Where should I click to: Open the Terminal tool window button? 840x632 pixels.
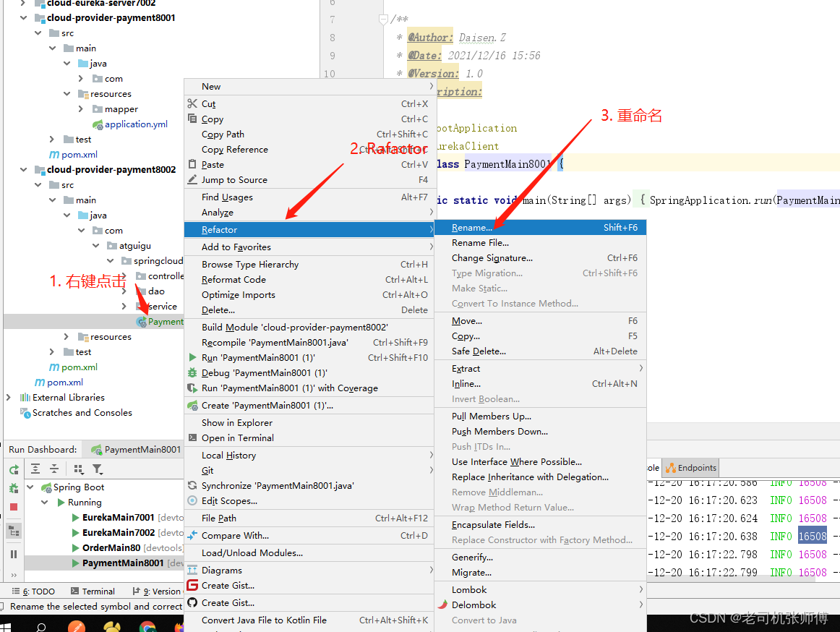(93, 592)
